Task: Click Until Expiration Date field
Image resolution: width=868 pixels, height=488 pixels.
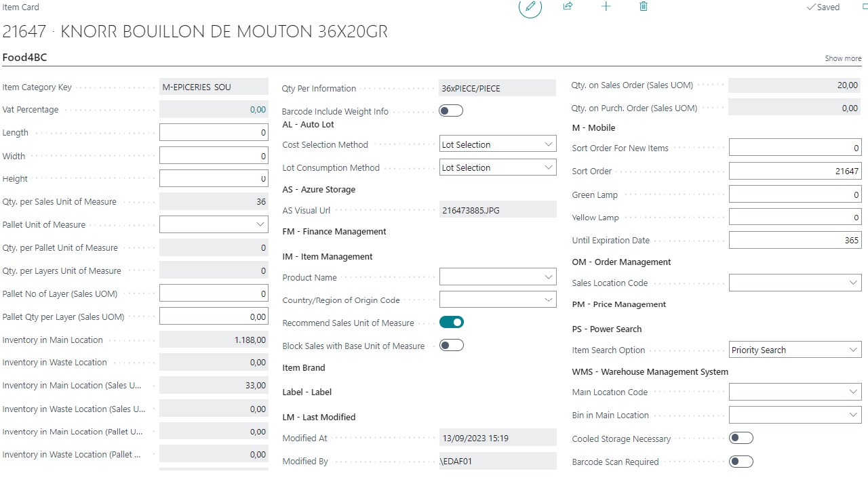Action: 795,240
